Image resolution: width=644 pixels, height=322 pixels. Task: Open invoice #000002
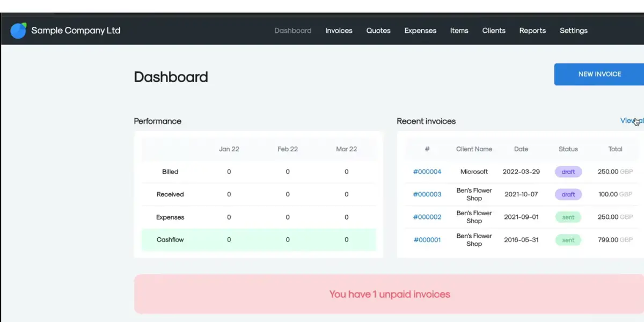pos(427,217)
